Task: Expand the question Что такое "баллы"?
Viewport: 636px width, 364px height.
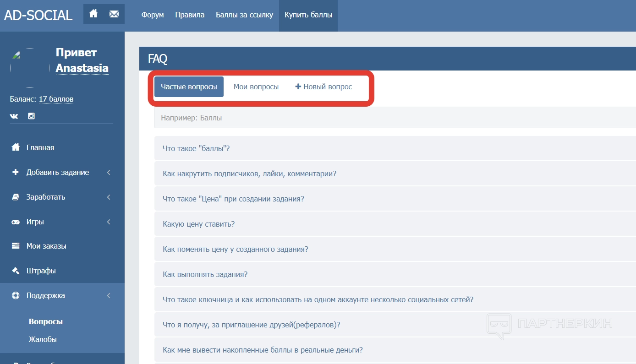Action: click(395, 148)
